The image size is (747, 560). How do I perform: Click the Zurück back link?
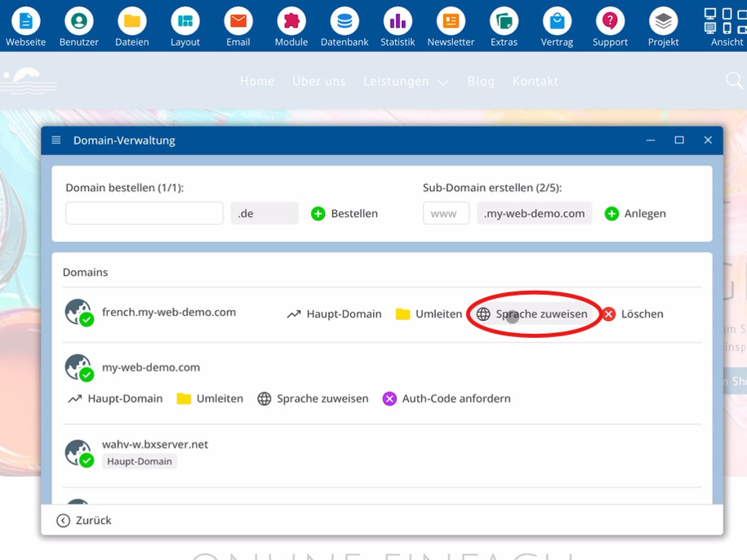coord(84,521)
